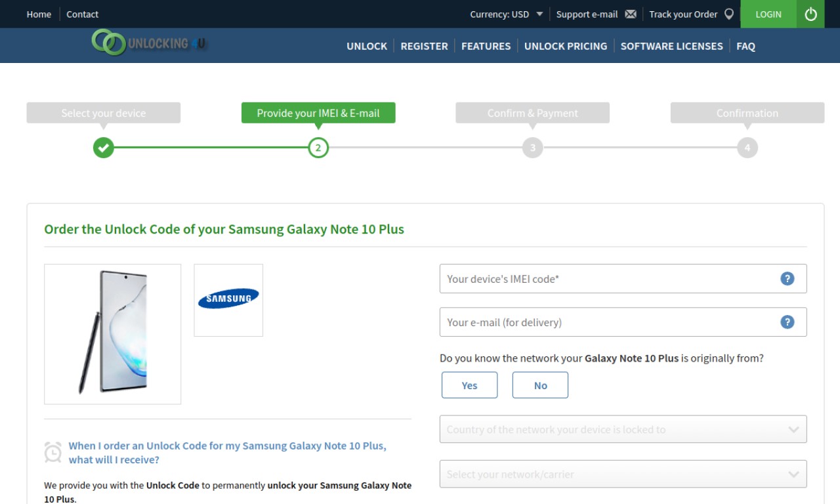This screenshot has width=840, height=504.
Task: Click the Samsung brand logo thumbnail
Action: coord(228,300)
